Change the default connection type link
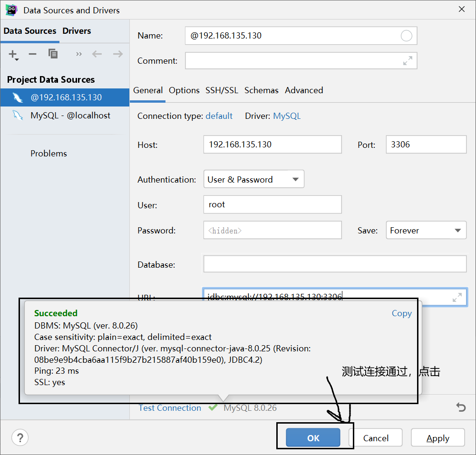Image resolution: width=476 pixels, height=455 pixels. pos(219,116)
